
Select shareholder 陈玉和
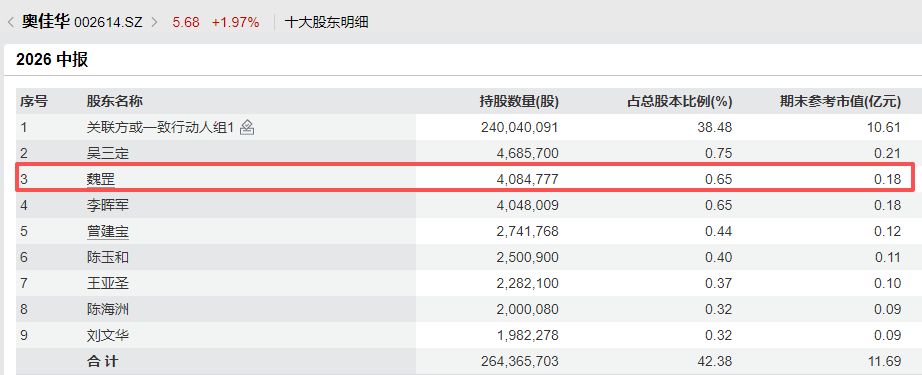108,257
